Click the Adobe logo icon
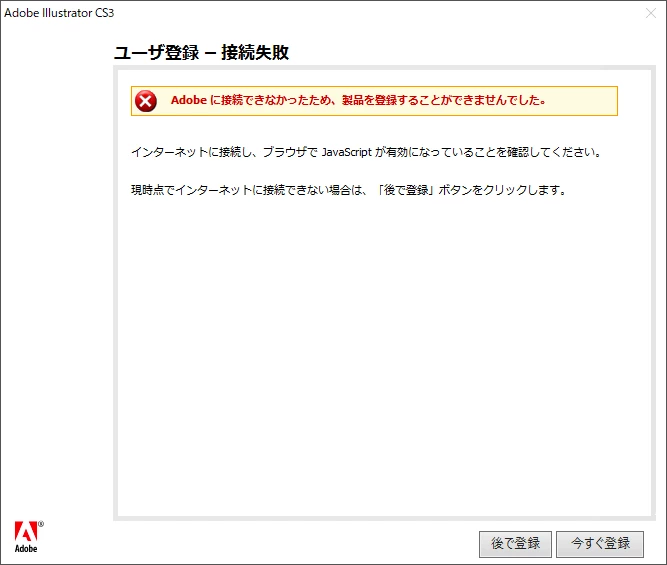Image resolution: width=667 pixels, height=565 pixels. [28, 537]
